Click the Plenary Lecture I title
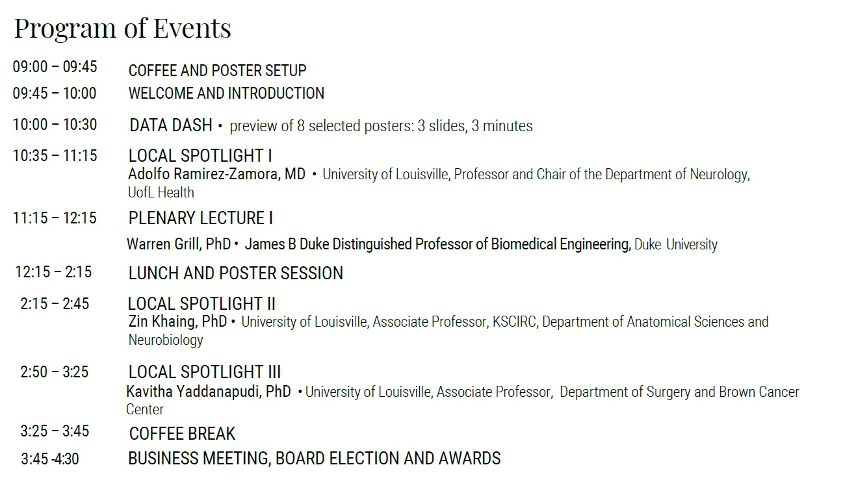The width and height of the screenshot is (856, 504). [201, 218]
